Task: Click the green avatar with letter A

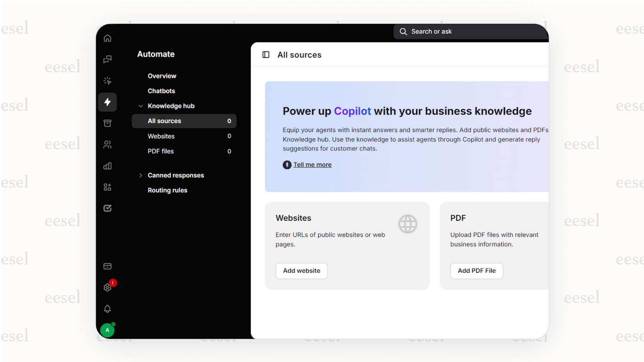Action: coord(107,330)
